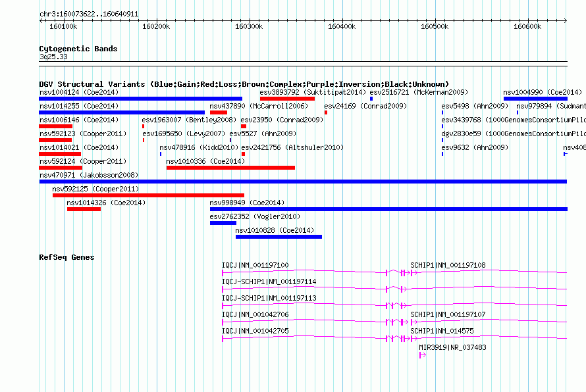This screenshot has width=586, height=392.
Task: Select the esv2762352 (Vogler2010) label
Action: tap(255, 216)
